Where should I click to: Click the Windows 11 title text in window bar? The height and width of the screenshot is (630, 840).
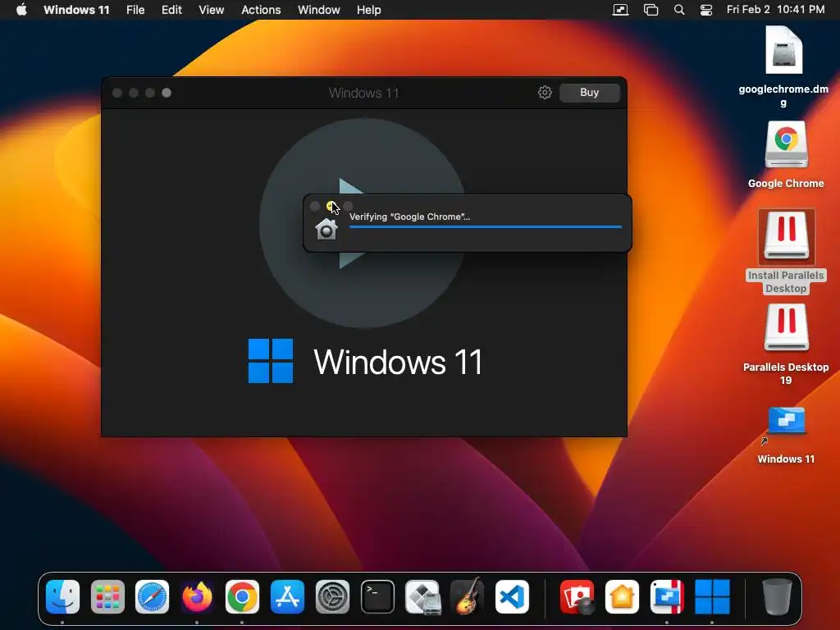pos(363,93)
